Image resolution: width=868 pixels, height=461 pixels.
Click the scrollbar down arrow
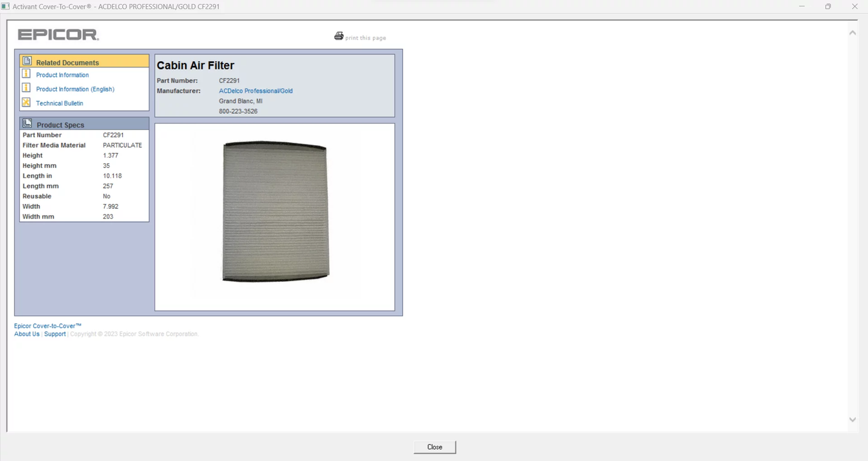click(853, 420)
